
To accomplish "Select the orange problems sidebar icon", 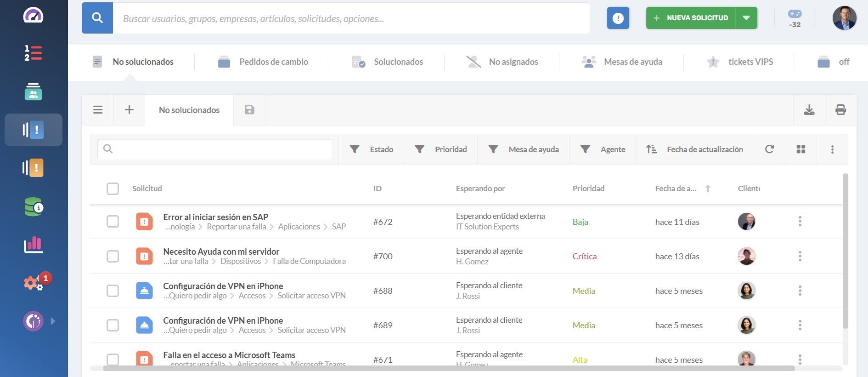I will point(33,168).
